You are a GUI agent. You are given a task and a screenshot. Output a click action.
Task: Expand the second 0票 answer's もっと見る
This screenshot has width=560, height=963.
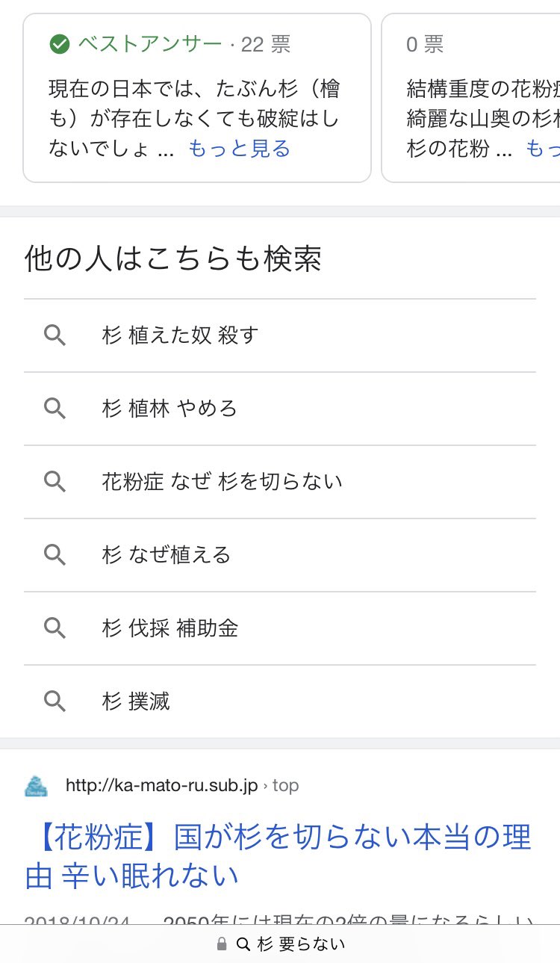(542, 149)
